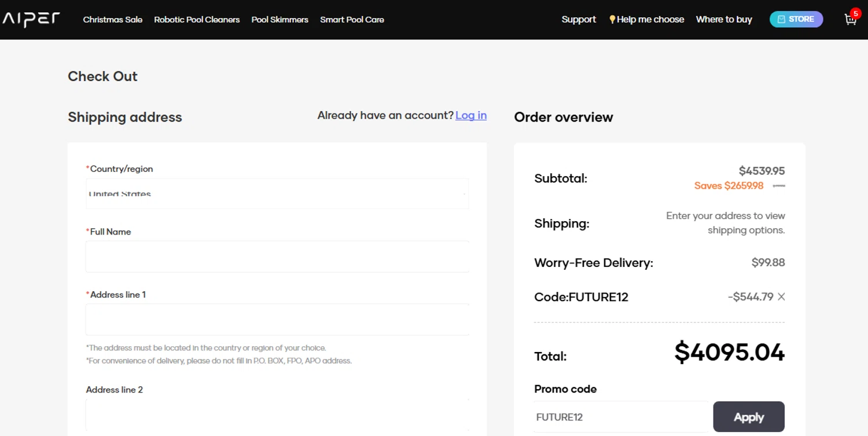
Task: Click the Enter your address to view shipping options text
Action: click(726, 223)
